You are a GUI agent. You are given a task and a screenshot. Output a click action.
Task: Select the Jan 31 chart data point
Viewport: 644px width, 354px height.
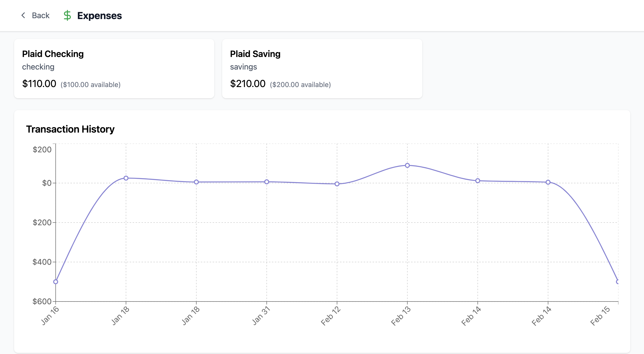pos(267,182)
